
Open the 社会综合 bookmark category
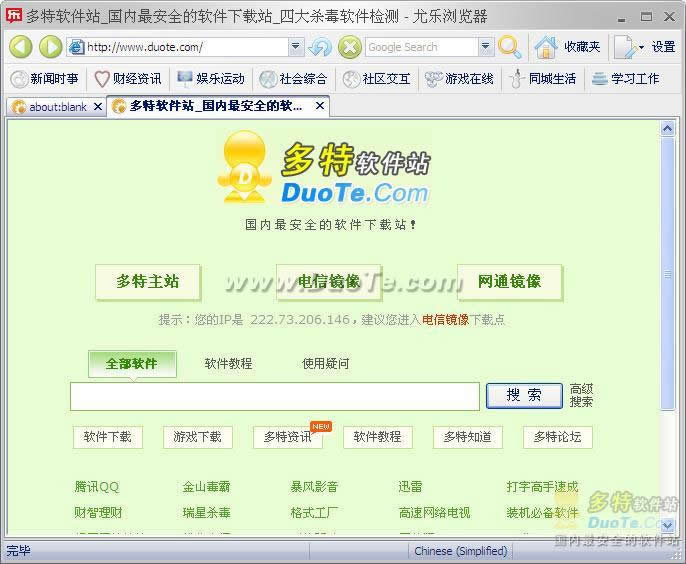pyautogui.click(x=294, y=79)
